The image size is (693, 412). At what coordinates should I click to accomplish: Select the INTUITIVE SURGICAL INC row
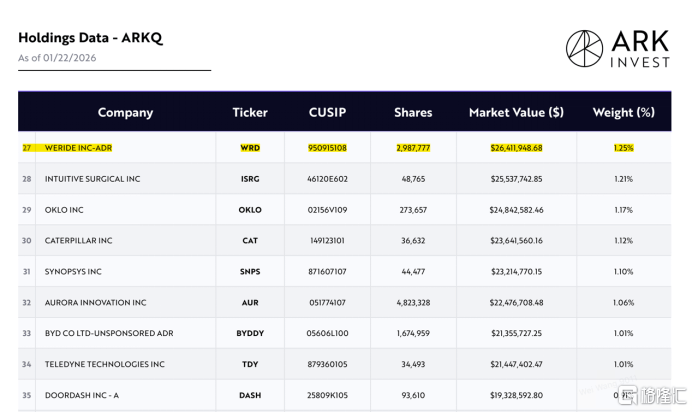click(92, 179)
